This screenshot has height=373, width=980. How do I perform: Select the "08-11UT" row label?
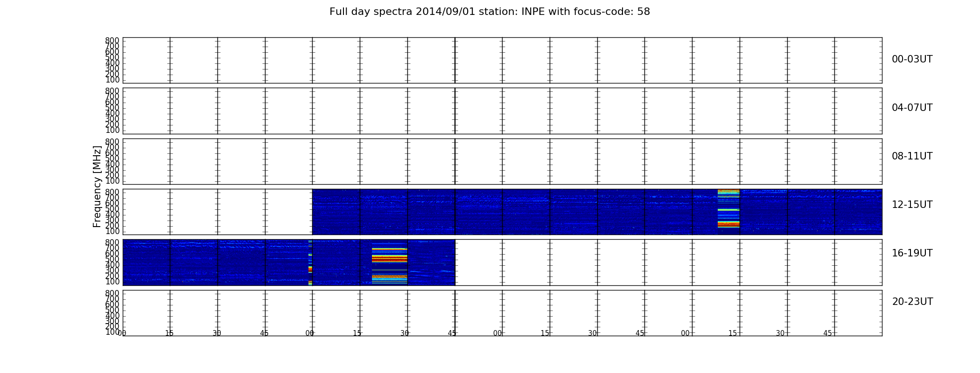pos(912,156)
